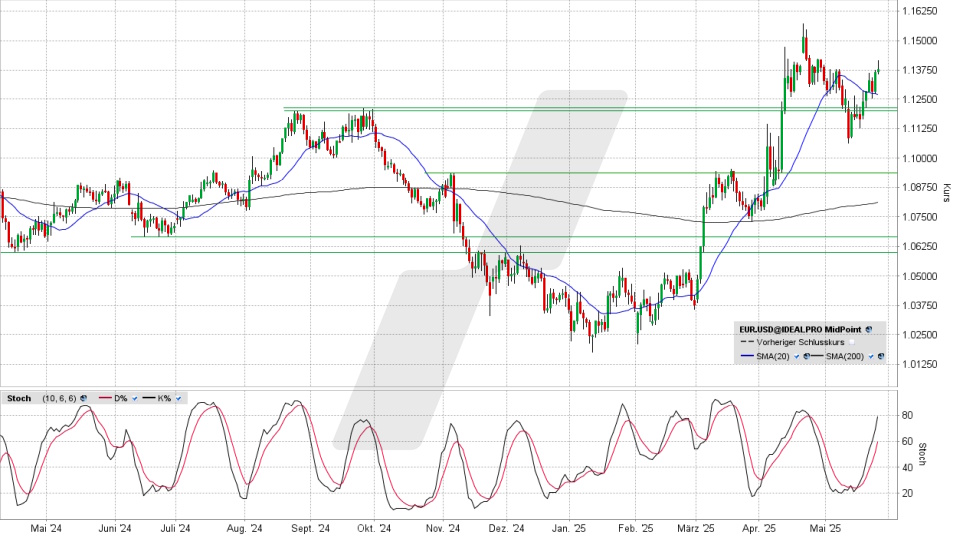Viewport: 960px width, 540px height.
Task: Click the 1.15000 price axis label
Action: [x=920, y=40]
